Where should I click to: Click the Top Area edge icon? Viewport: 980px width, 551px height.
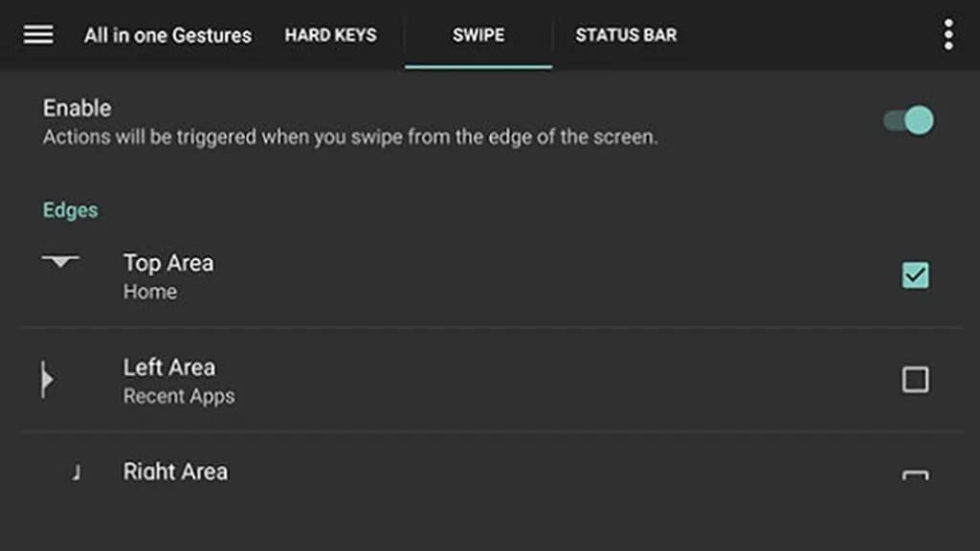[x=60, y=261]
